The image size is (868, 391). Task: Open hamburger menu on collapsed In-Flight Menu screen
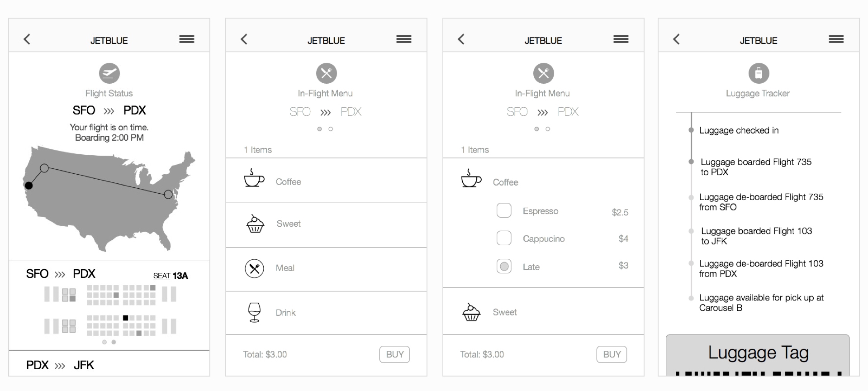[x=403, y=39]
